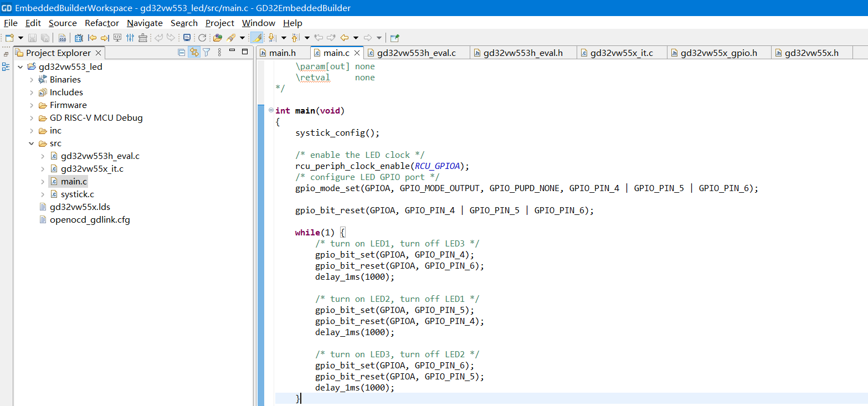The width and height of the screenshot is (868, 406).
Task: Close the main.c editor tab
Action: click(357, 53)
